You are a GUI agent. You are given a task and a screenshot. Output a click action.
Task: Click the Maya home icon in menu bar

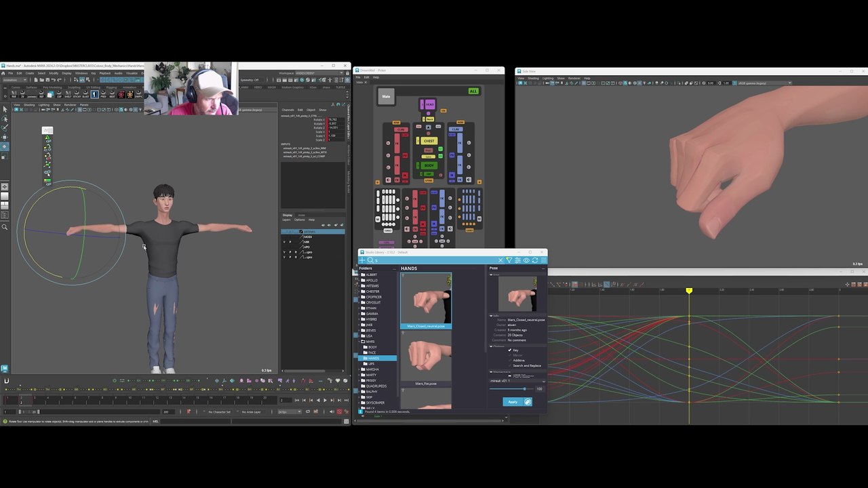pos(3,73)
